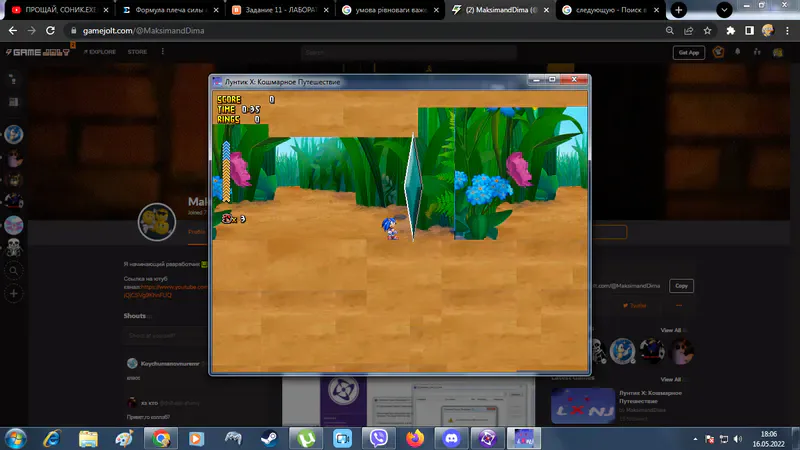Image resolution: width=800 pixels, height=450 pixels.
Task: Click the Game Jolt search field
Action: (408, 53)
